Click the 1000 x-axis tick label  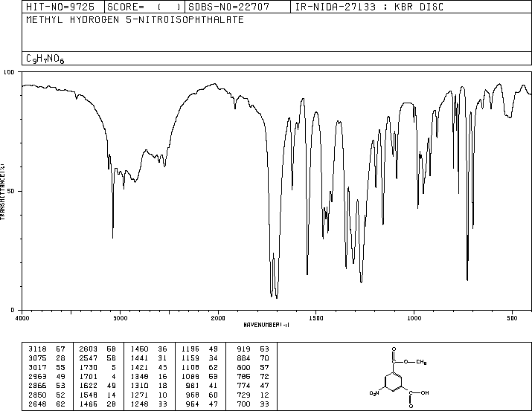click(414, 318)
